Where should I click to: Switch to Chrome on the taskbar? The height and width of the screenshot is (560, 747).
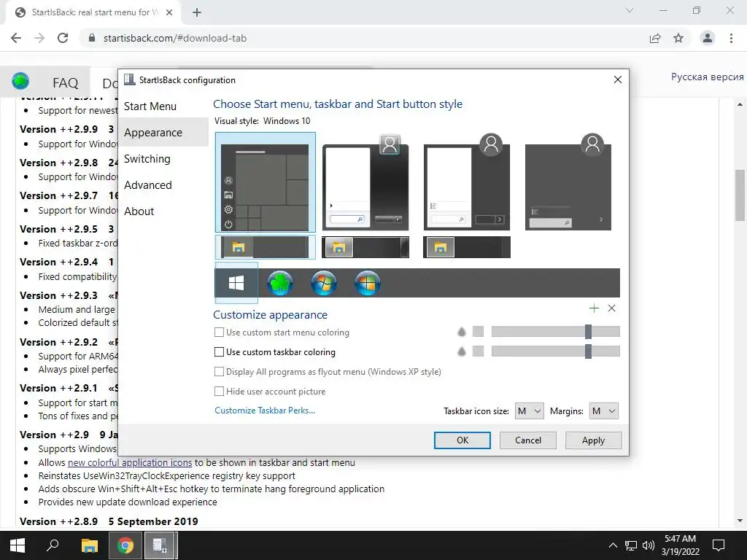[x=125, y=545]
